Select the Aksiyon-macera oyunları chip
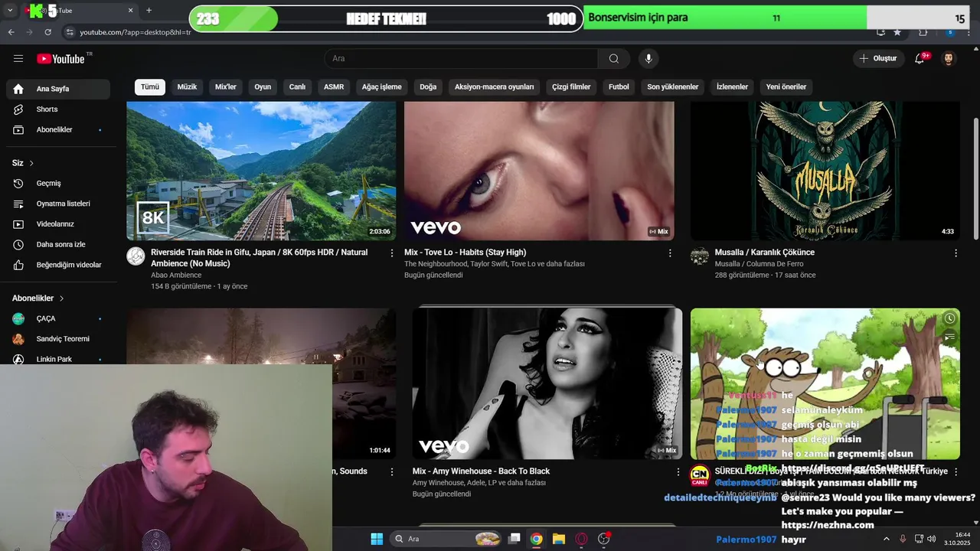980x551 pixels. click(495, 87)
